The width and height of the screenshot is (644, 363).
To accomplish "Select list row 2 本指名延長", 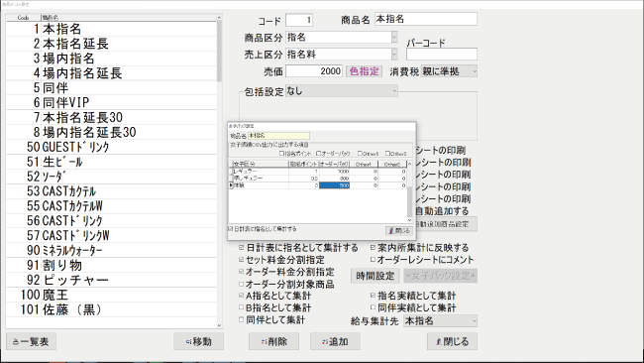I will (111, 44).
